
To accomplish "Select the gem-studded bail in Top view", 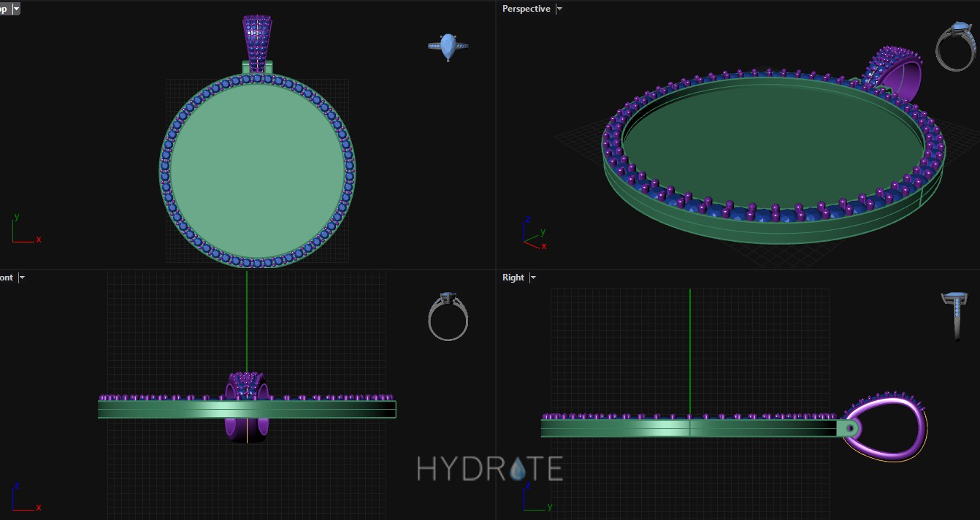I will [x=256, y=42].
